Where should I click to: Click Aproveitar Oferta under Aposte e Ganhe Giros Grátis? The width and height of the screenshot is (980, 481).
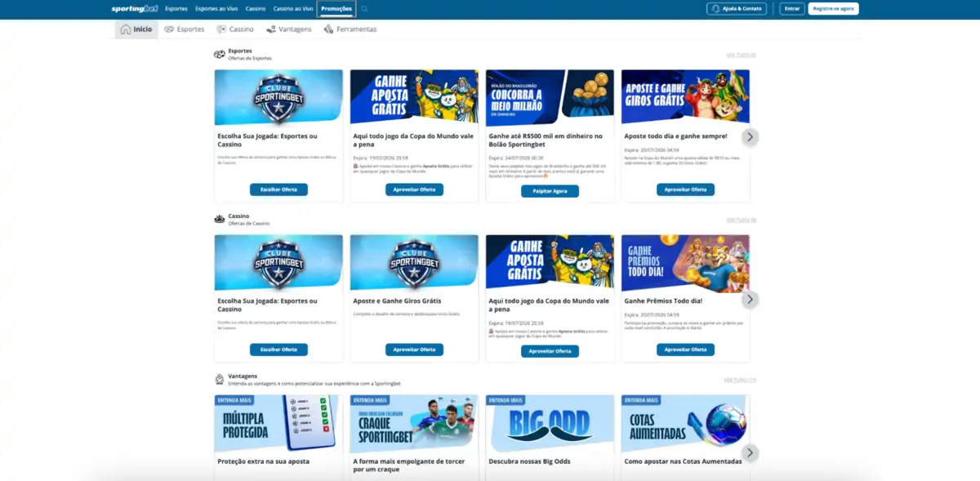click(414, 350)
